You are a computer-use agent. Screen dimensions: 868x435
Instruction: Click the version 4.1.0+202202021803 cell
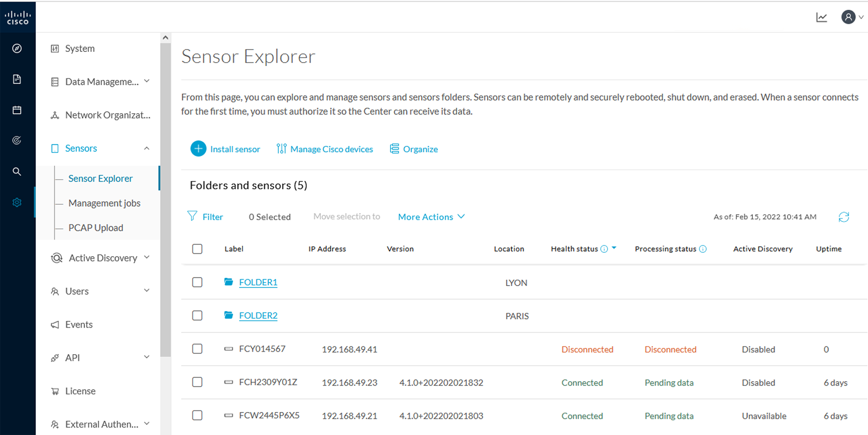tap(441, 416)
